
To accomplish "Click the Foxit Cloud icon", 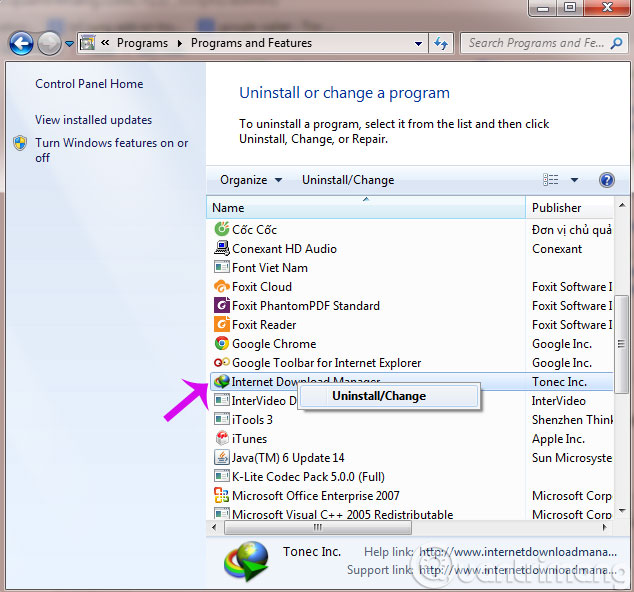I will click(x=222, y=286).
